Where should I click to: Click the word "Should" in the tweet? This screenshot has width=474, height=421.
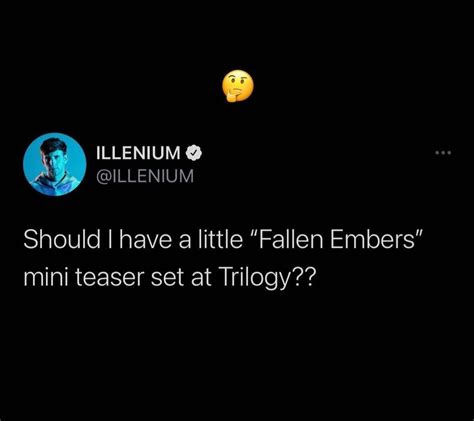tap(62, 239)
